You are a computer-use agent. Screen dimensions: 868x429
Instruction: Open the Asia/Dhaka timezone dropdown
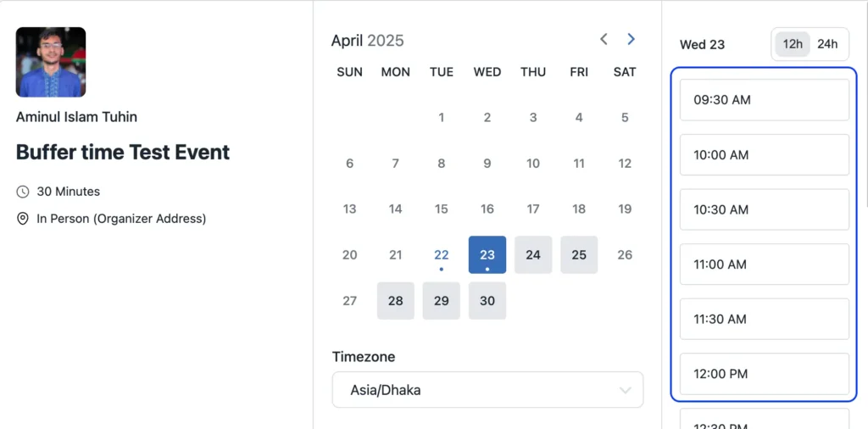pyautogui.click(x=487, y=390)
